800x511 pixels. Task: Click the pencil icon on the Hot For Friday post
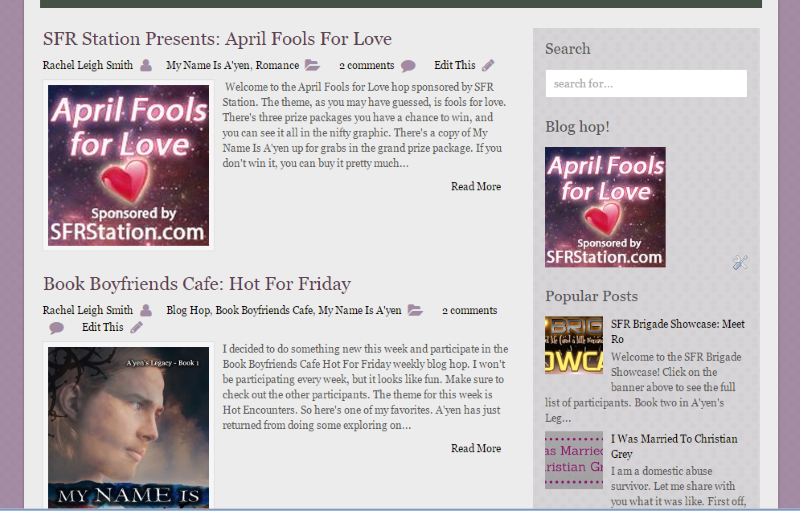tap(136, 327)
